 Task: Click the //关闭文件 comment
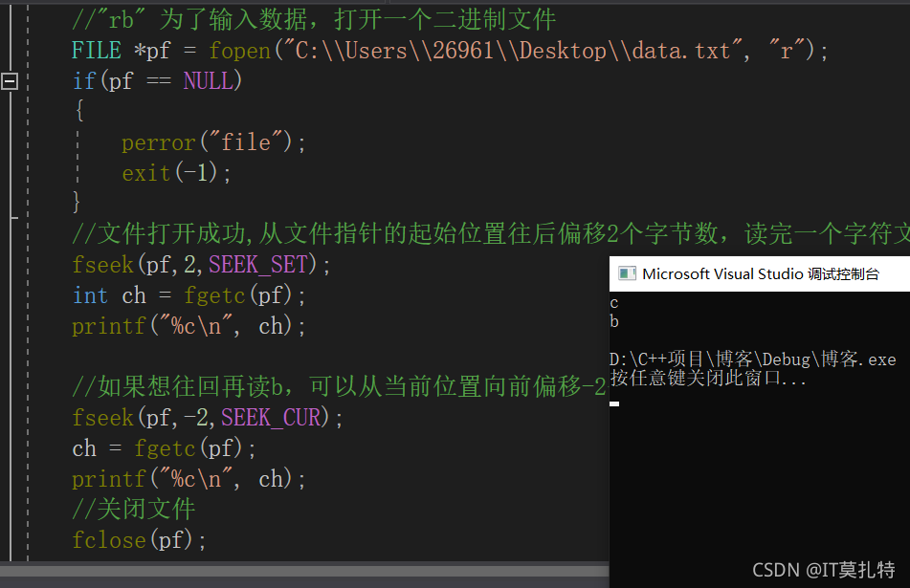[133, 510]
